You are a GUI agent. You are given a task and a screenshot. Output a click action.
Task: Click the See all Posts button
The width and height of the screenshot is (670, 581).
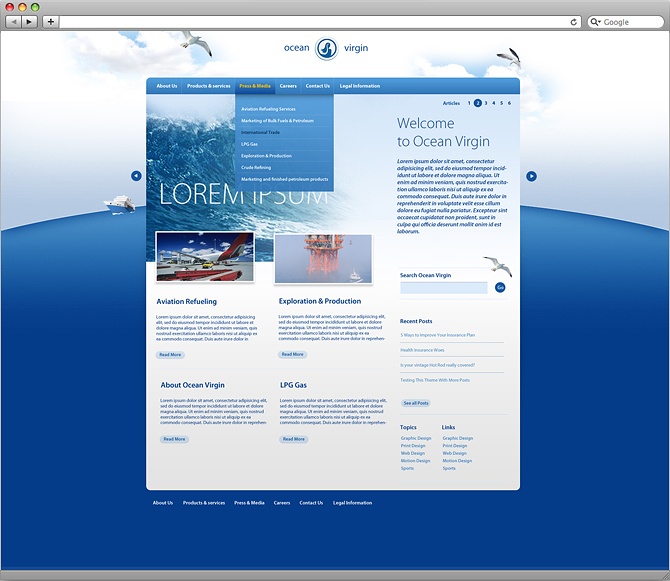416,403
